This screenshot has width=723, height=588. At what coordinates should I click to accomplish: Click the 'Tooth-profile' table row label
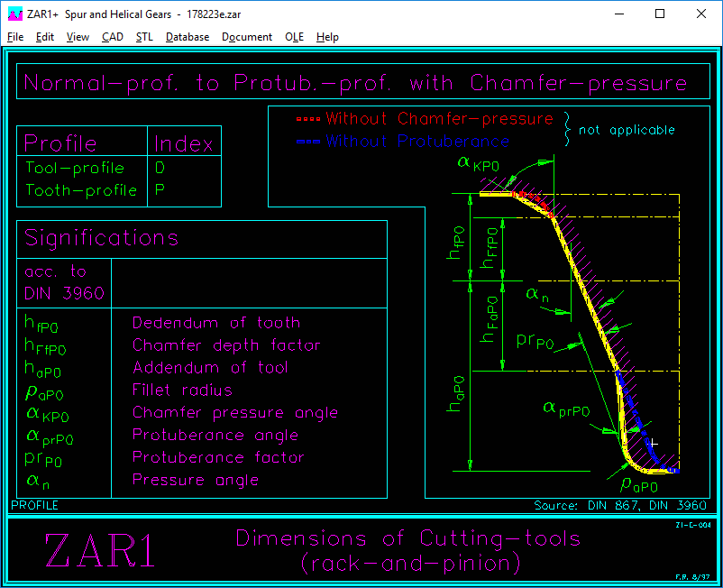point(81,190)
